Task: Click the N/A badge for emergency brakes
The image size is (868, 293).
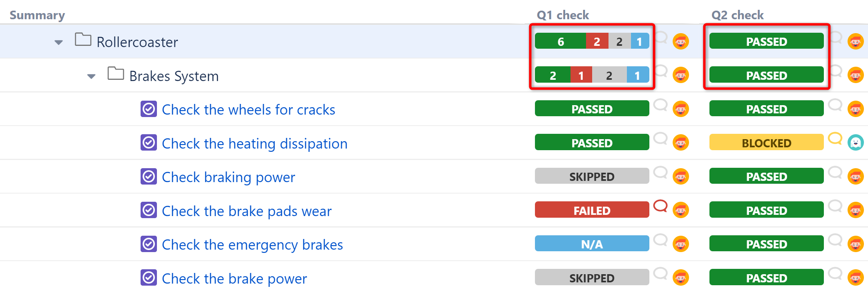Action: pos(591,243)
